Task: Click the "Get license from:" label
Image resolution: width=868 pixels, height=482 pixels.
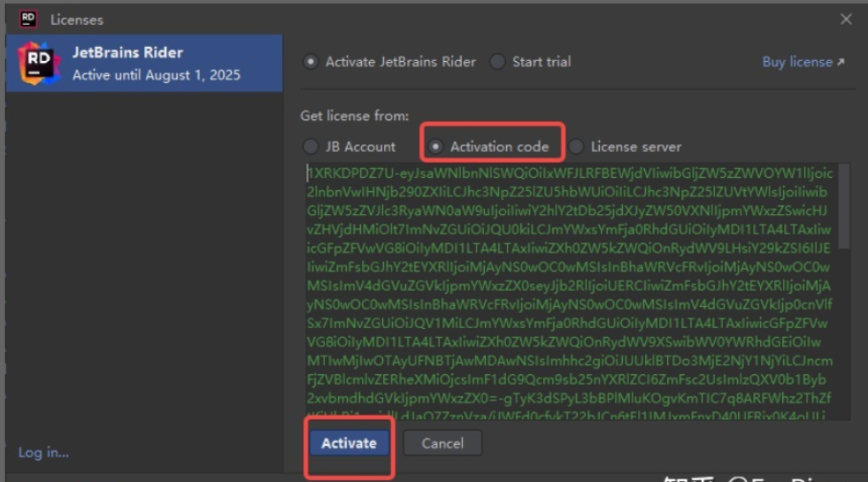Action: 354,116
